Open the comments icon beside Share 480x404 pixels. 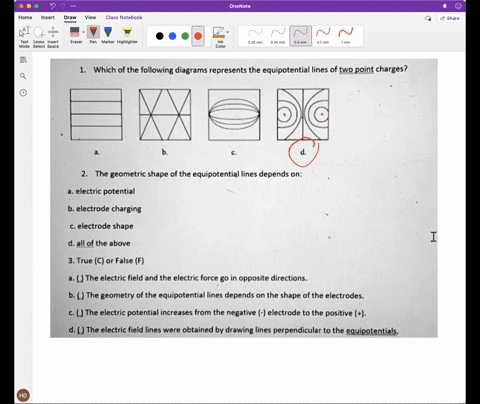[x=428, y=18]
